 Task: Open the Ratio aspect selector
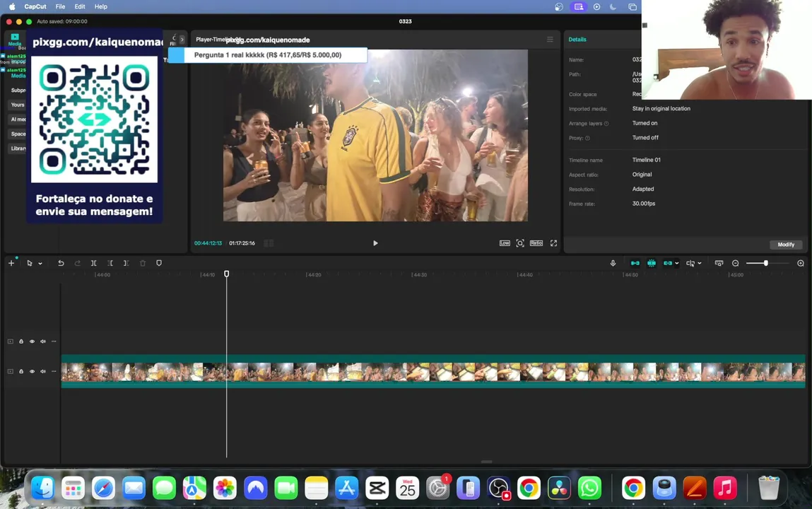coord(536,243)
